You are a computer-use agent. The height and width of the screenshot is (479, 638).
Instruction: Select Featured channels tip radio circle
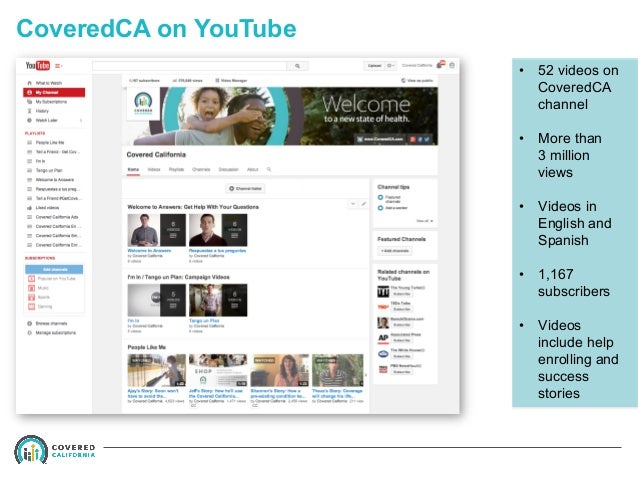[x=380, y=198]
